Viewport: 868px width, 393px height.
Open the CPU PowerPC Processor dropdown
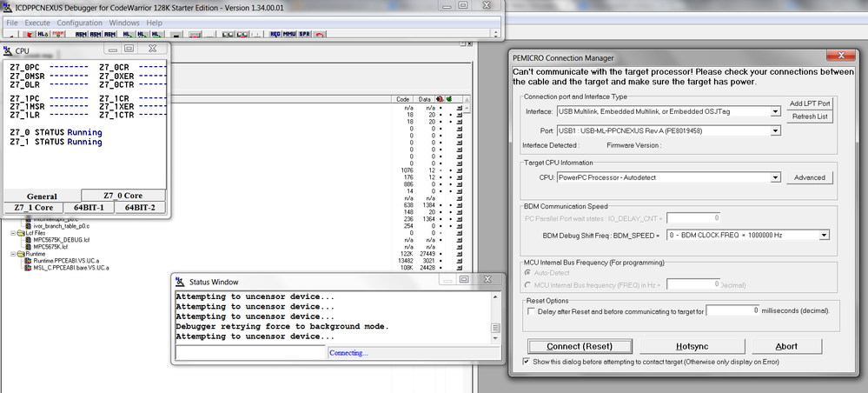point(776,177)
